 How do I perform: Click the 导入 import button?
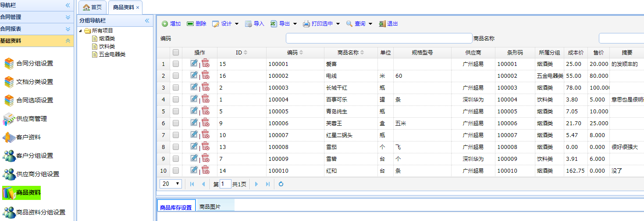255,24
